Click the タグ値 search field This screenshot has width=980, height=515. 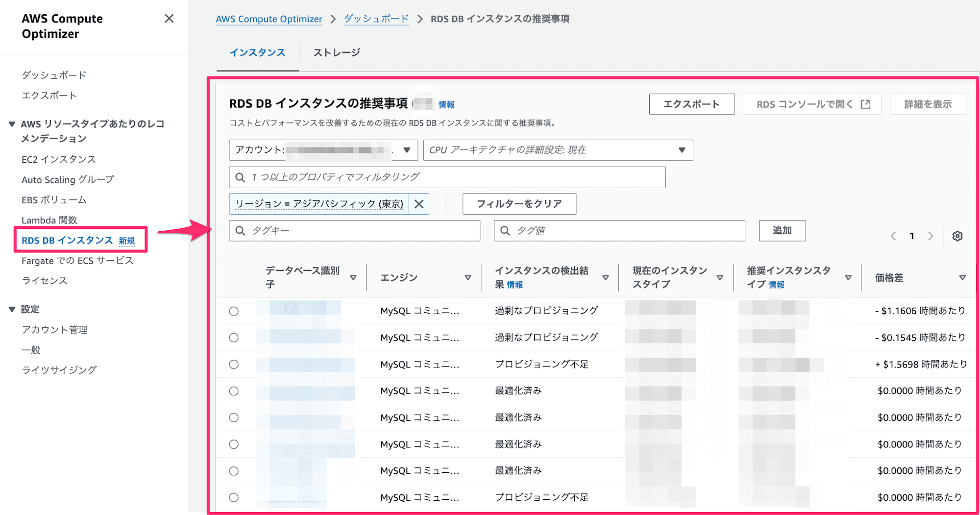[620, 231]
